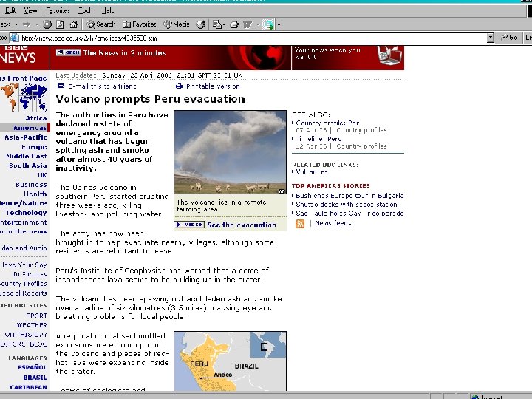Open the Search pane
Image resolution: width=532 pixels, height=399 pixels.
[101, 24]
